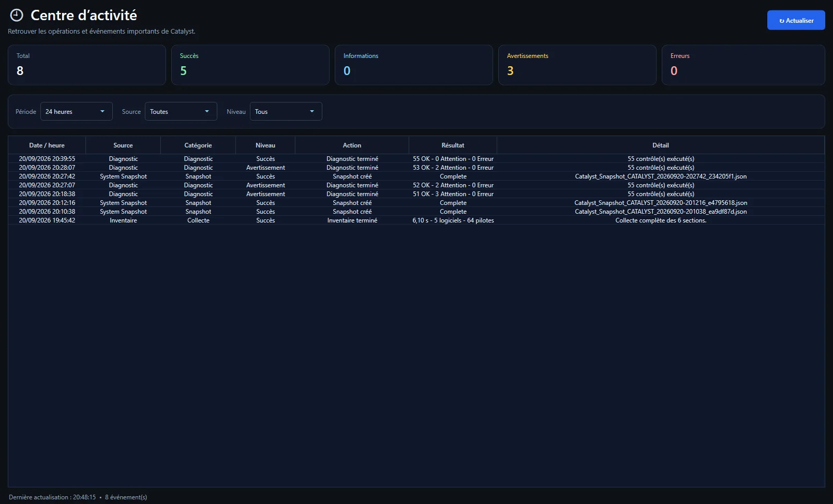Image resolution: width=833 pixels, height=504 pixels.
Task: Click result 51 OK - 3 Attention - 0 Erreur
Action: pyautogui.click(x=453, y=194)
